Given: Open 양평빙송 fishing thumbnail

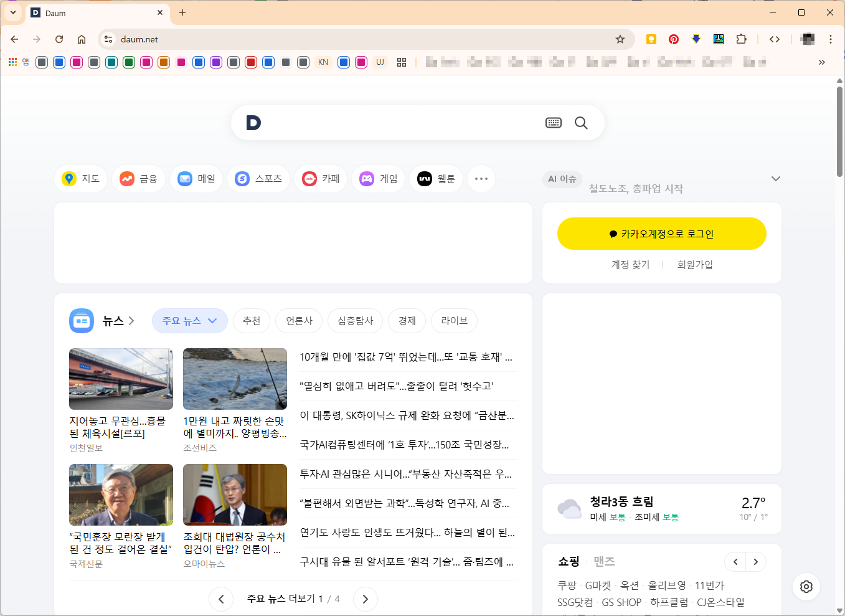Looking at the screenshot, I should point(235,379).
